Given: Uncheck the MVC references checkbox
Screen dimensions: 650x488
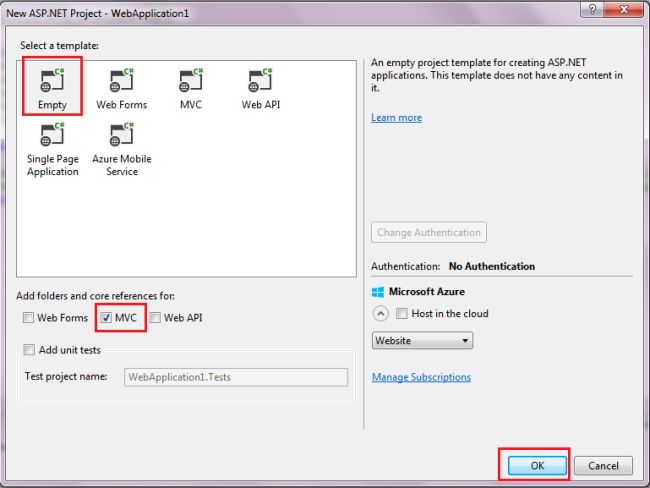Looking at the screenshot, I should (x=106, y=318).
